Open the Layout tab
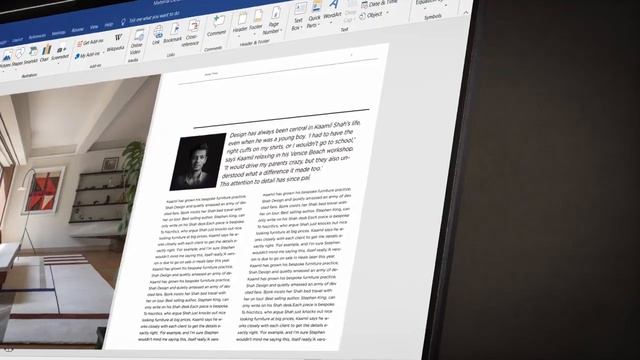Viewport: 640px width, 360px height. (x=17, y=40)
